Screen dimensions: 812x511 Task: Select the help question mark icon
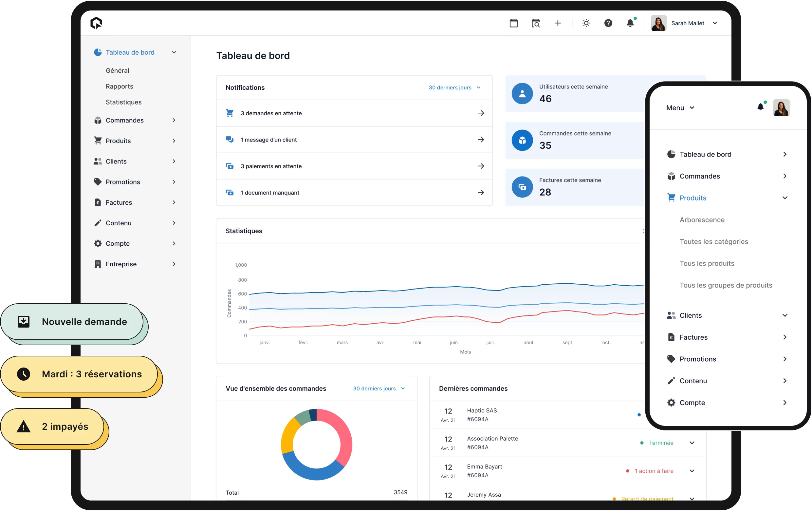click(x=608, y=23)
